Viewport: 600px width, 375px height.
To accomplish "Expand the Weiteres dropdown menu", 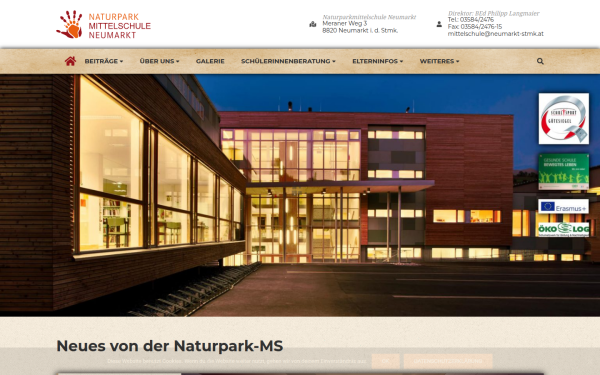I will click(x=439, y=61).
